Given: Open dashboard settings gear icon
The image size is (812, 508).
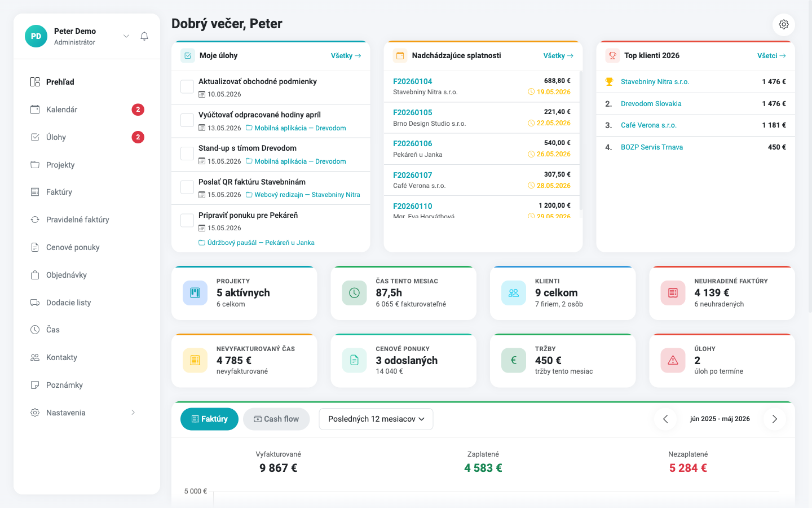Looking at the screenshot, I should coord(784,24).
